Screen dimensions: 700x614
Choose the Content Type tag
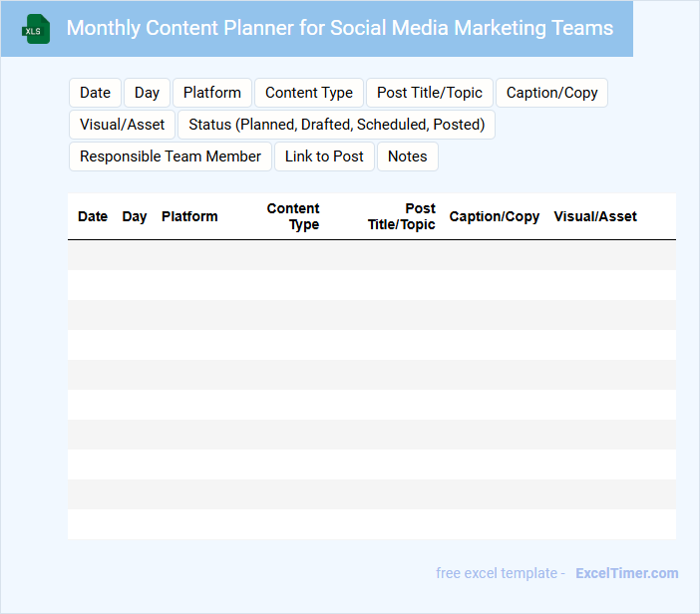coord(309,93)
